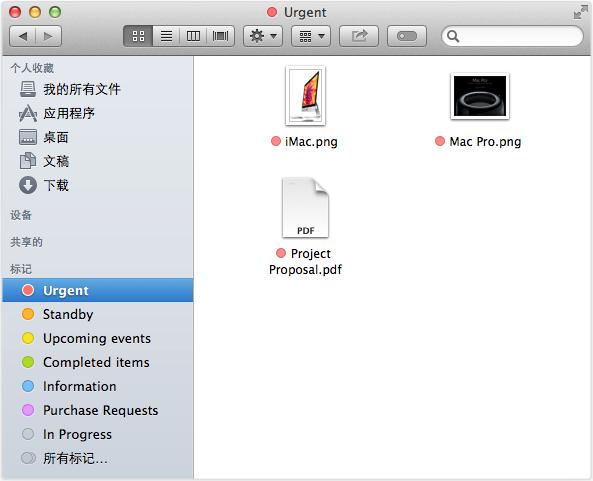Viewport: 593px width, 481px height.
Task: Select the Urgent tag in sidebar
Action: pyautogui.click(x=98, y=290)
